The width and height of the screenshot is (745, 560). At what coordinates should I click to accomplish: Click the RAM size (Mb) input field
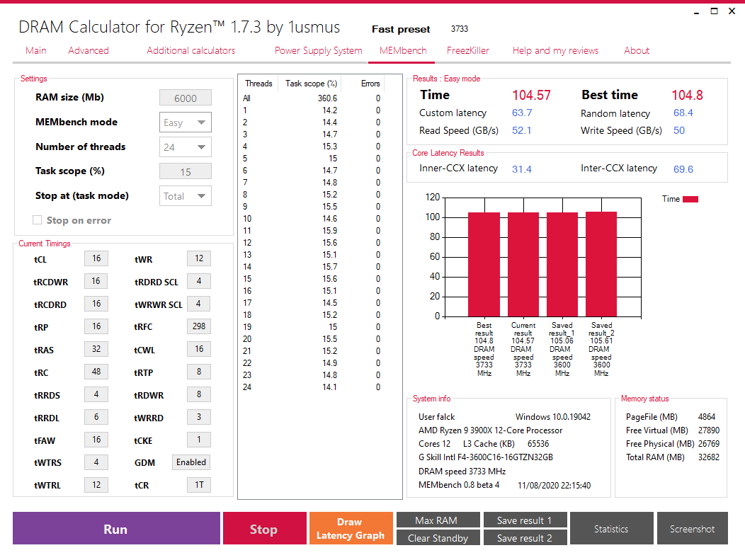pyautogui.click(x=186, y=98)
